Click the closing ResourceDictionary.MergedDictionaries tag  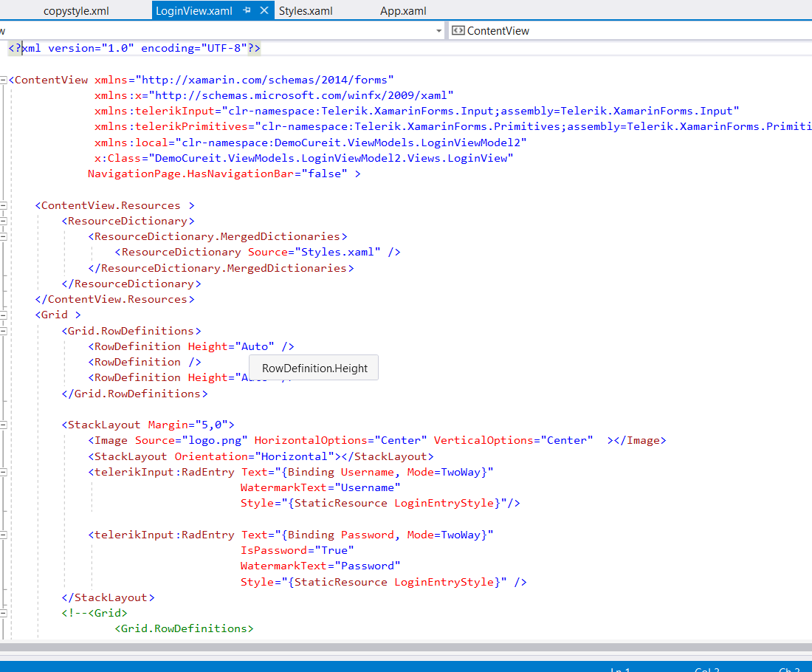221,268
